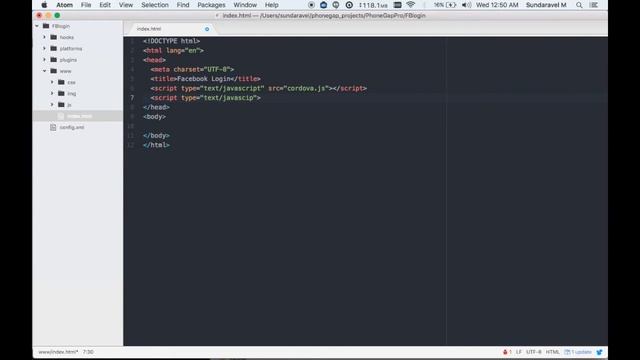Change HTML grammar in status bar
640x360 pixels.
tap(553, 352)
